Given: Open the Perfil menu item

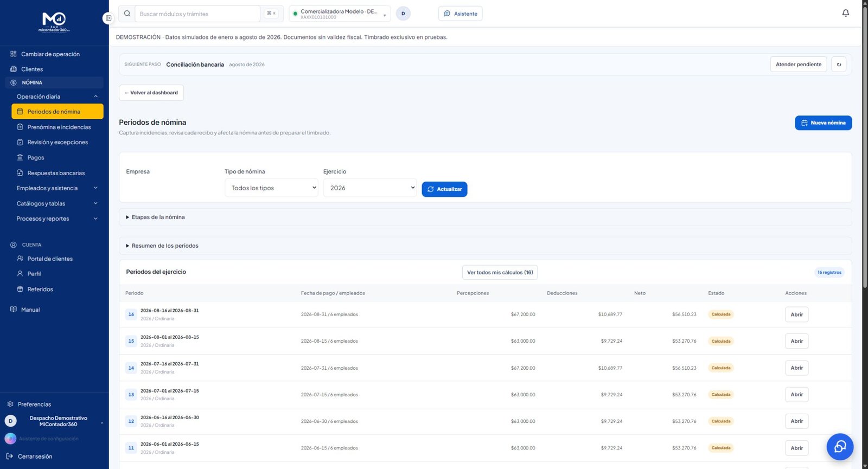Looking at the screenshot, I should tap(57, 274).
